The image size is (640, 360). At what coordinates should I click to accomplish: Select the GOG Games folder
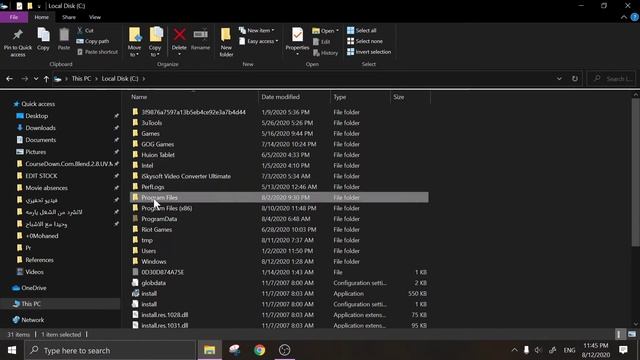279,144
